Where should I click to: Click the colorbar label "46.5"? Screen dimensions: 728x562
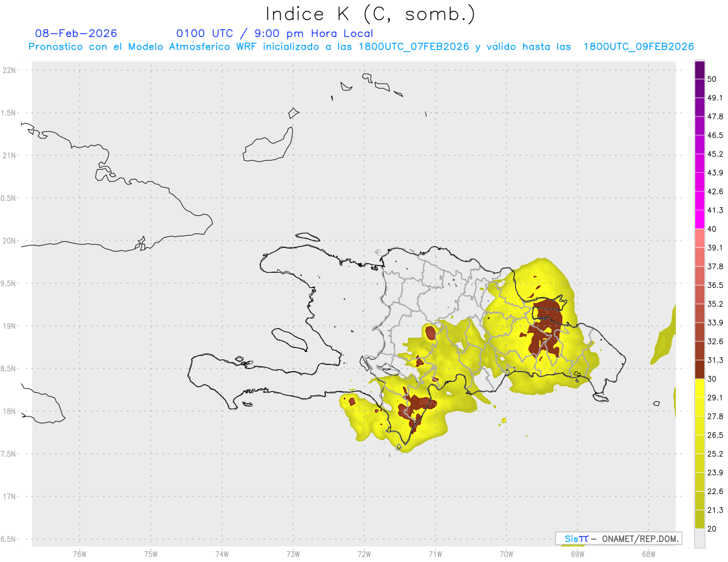(715, 135)
